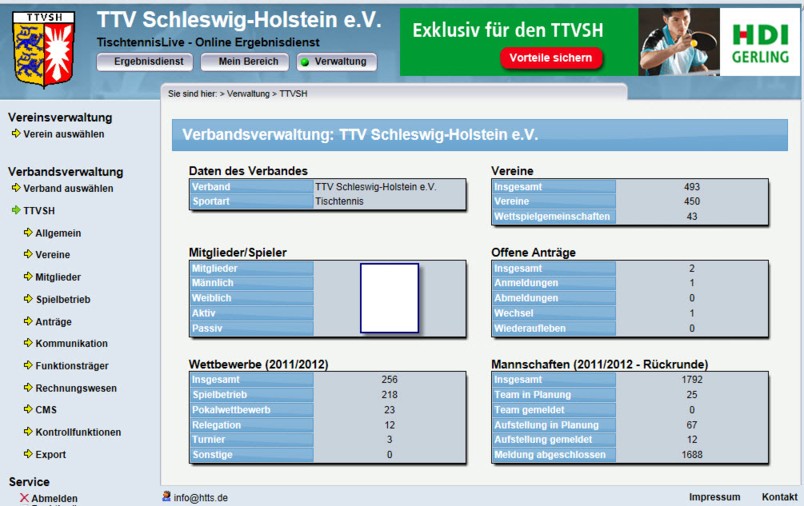This screenshot has height=506, width=804.
Task: Open Verband auswählen in sidebar
Action: point(68,188)
